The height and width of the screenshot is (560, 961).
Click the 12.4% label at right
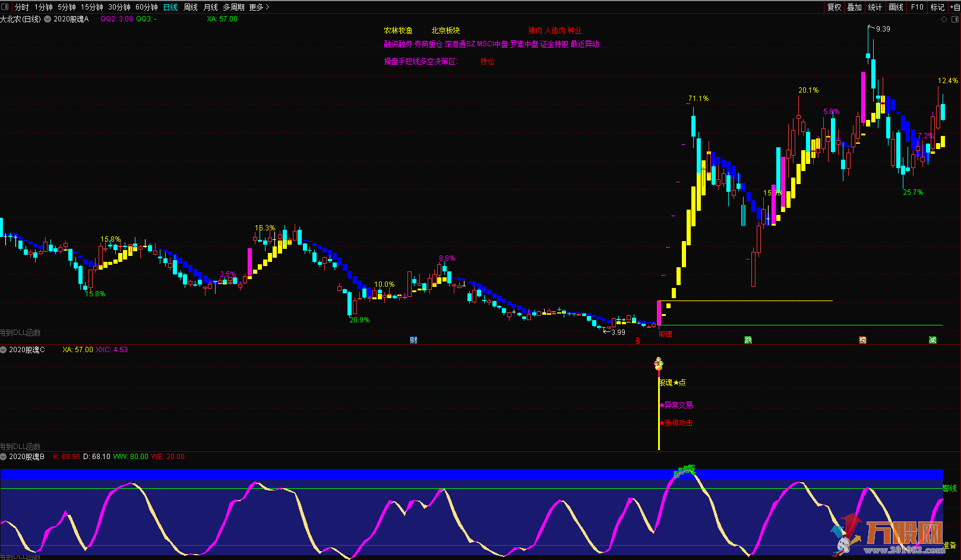coord(948,81)
